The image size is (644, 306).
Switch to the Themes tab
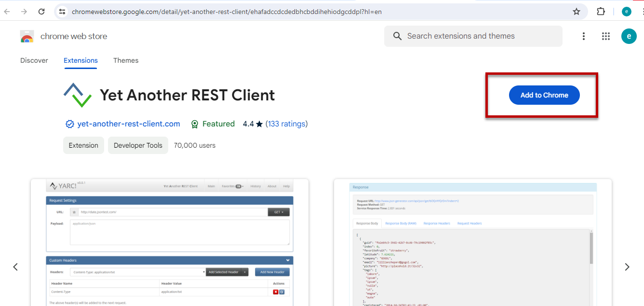click(x=126, y=60)
